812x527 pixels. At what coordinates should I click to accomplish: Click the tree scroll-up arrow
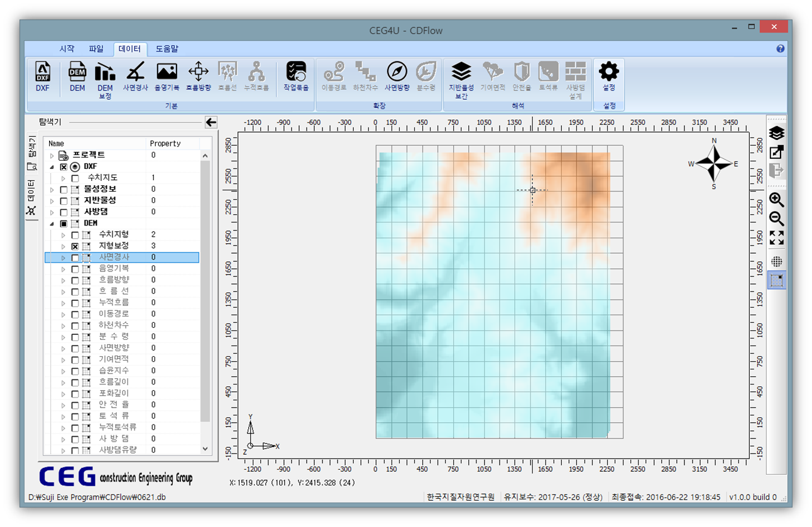pyautogui.click(x=205, y=155)
